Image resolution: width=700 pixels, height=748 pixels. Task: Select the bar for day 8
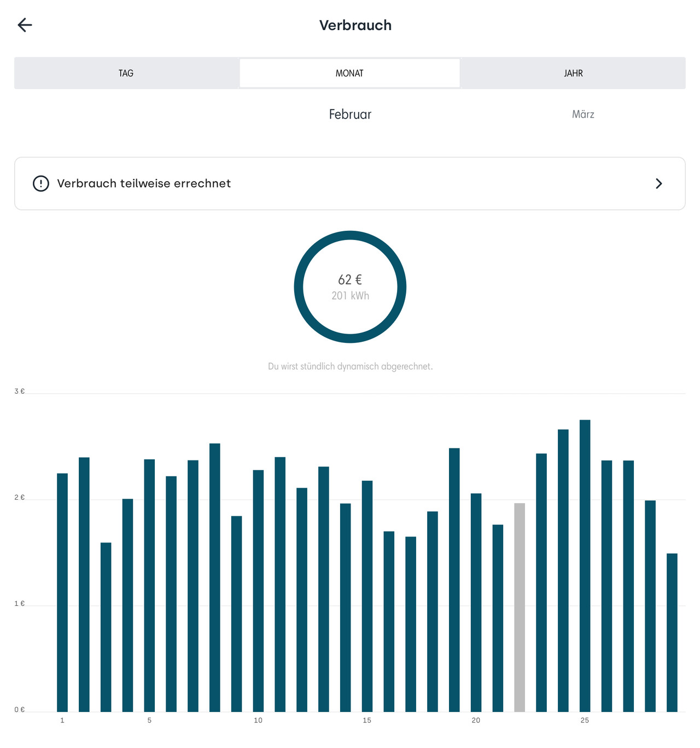215,577
